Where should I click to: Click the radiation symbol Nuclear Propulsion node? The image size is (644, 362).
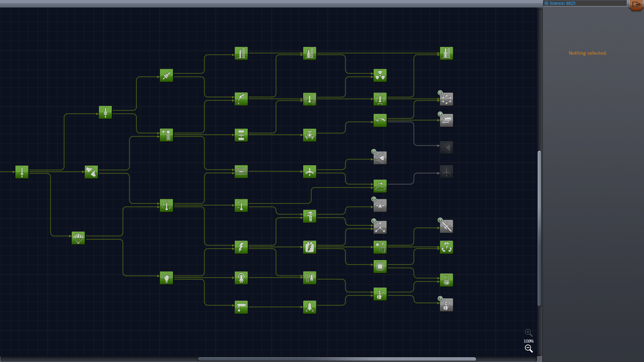pyautogui.click(x=380, y=75)
